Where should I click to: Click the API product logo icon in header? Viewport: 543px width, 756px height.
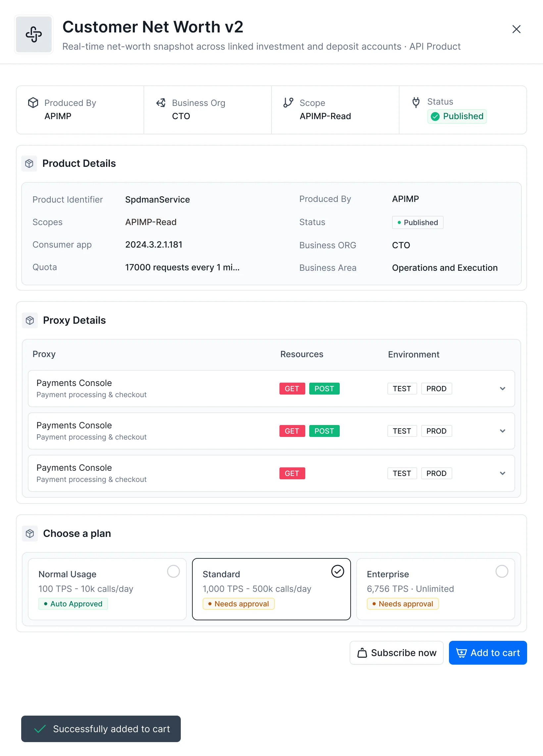point(34,34)
